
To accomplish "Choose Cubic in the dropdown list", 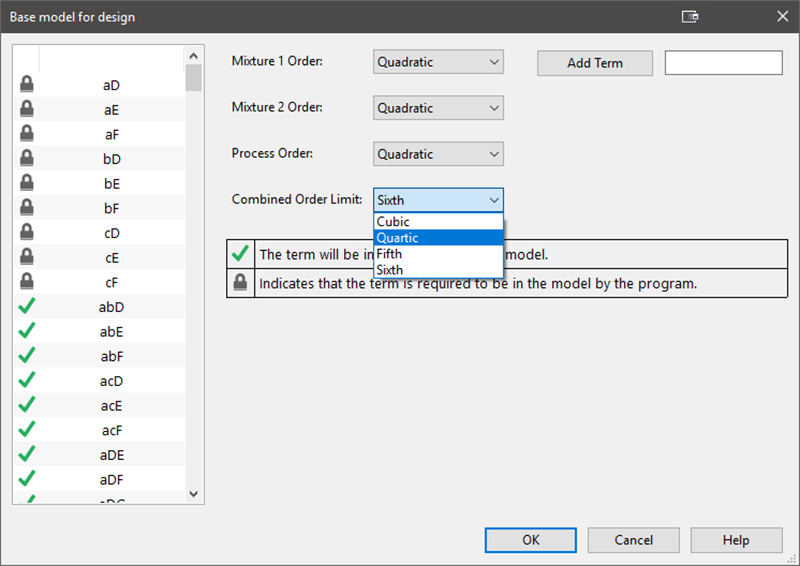I will 438,222.
